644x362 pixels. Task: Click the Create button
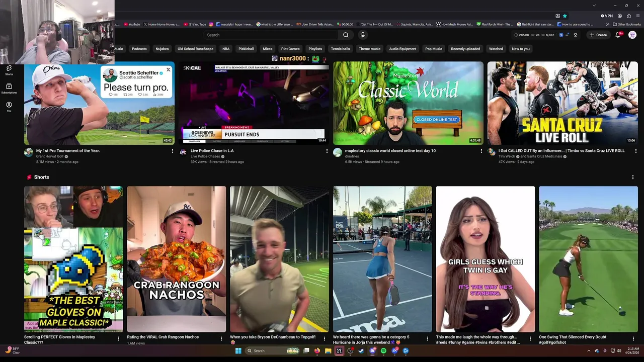tap(598, 35)
